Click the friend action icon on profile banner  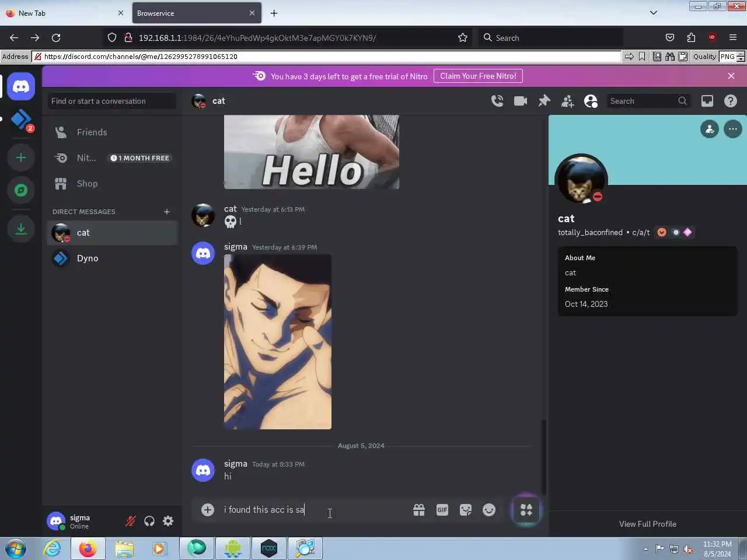coord(710,129)
